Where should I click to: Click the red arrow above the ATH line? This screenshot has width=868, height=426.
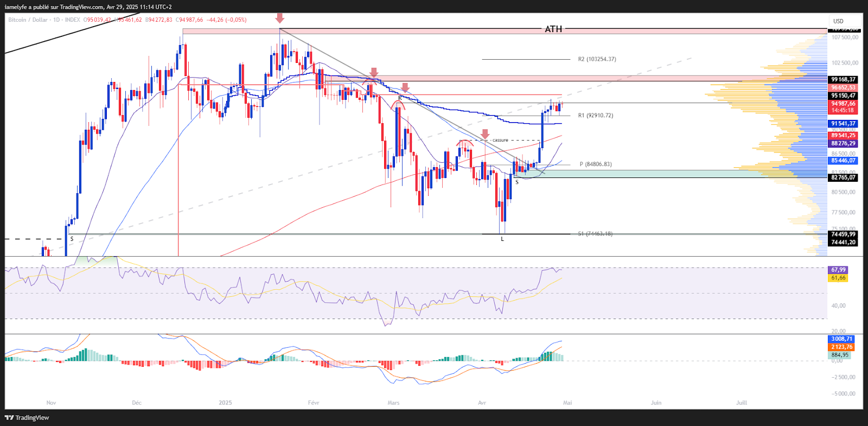[x=279, y=18]
